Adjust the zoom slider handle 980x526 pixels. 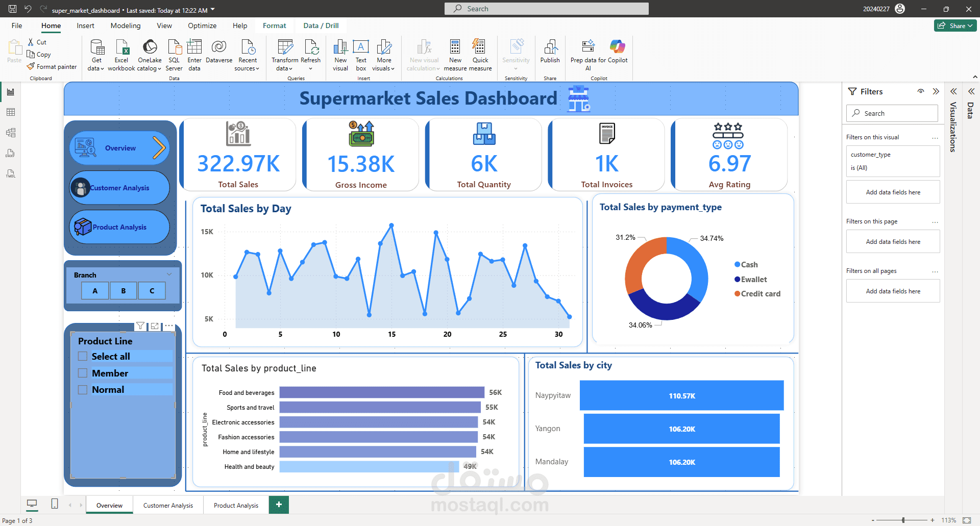tap(903, 520)
